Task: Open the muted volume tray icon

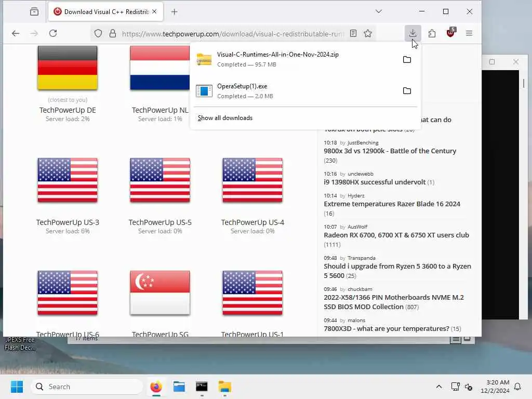Action: 469,387
